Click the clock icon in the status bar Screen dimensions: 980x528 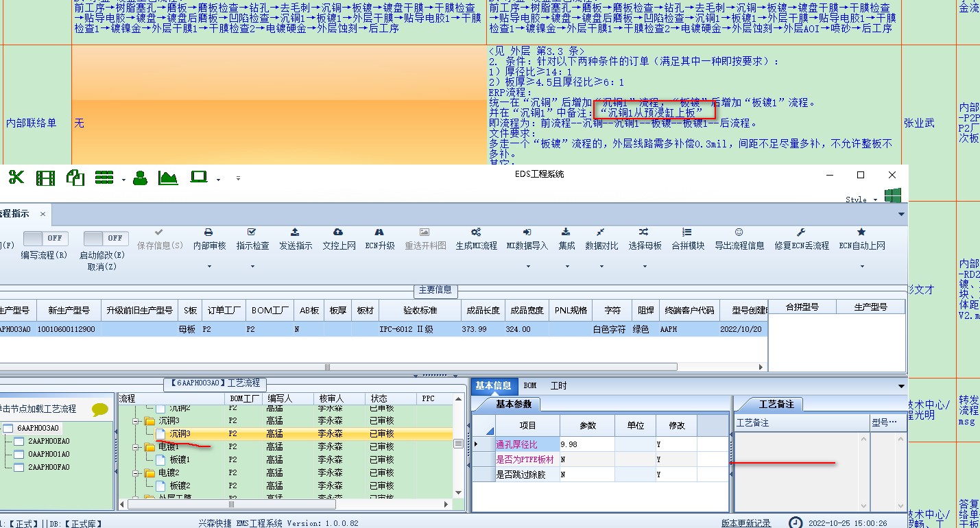coord(795,523)
